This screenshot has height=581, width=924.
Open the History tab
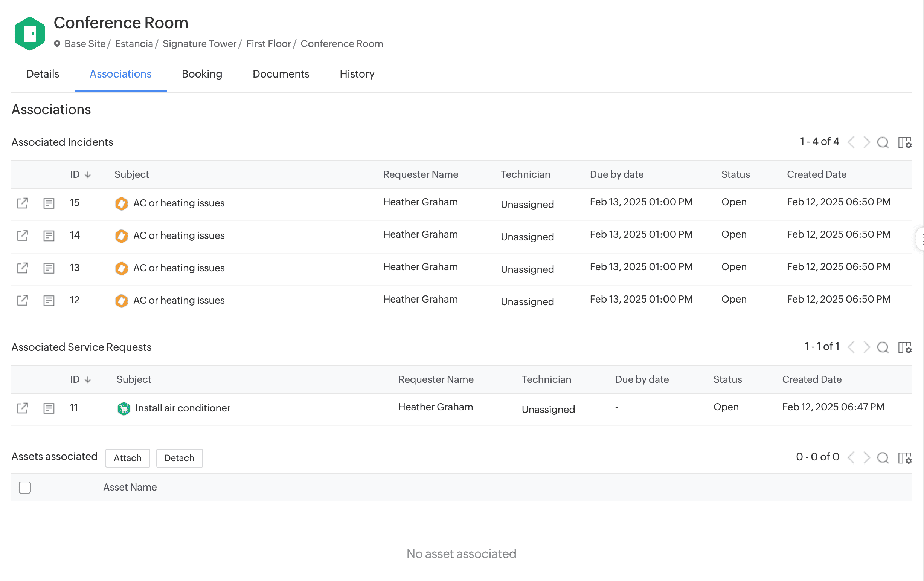tap(357, 74)
